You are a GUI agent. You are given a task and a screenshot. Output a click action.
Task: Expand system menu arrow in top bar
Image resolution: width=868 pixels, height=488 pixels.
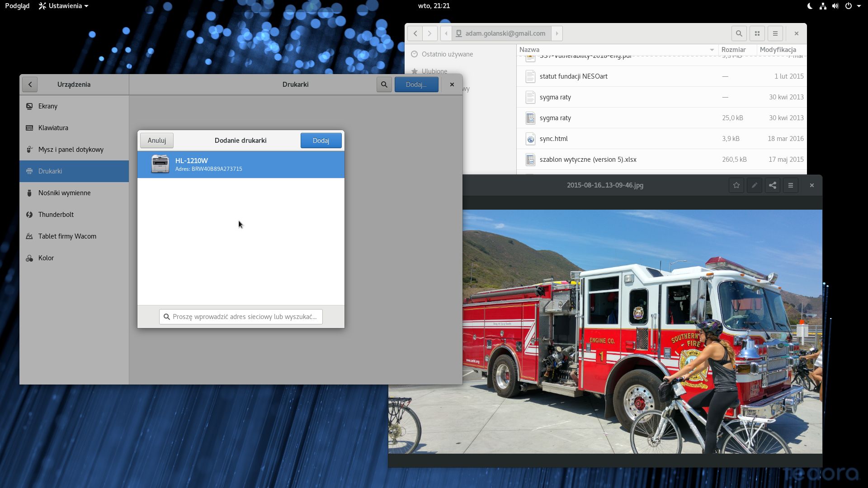click(x=859, y=6)
